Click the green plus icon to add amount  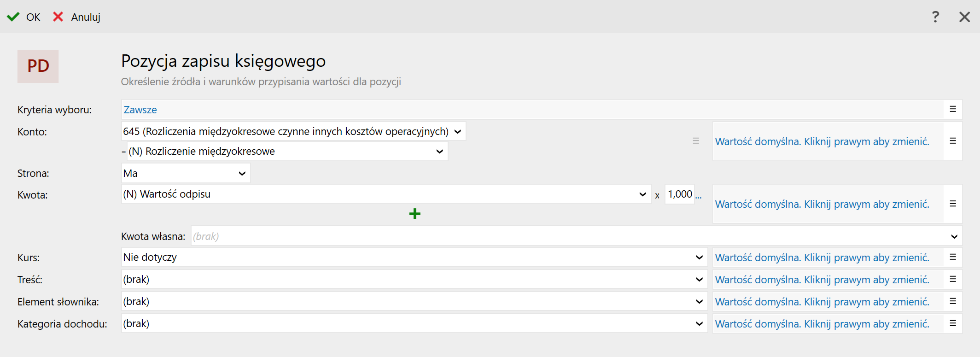click(x=414, y=214)
